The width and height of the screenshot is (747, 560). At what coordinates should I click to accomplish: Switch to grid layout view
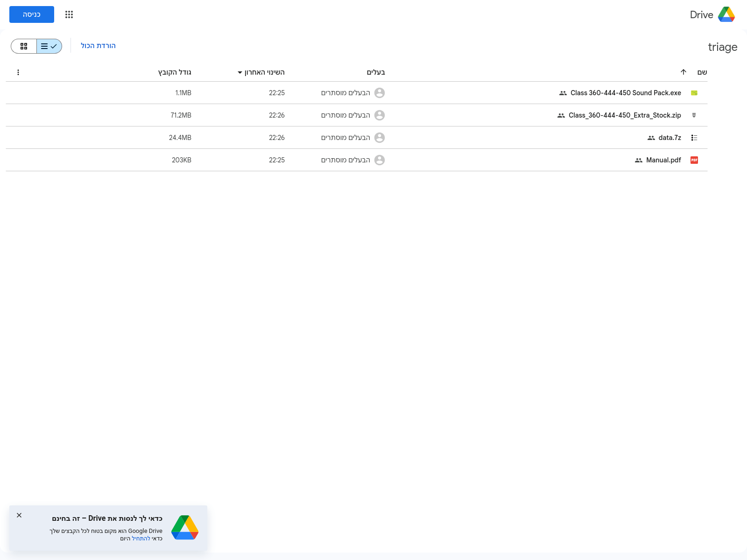(24, 46)
